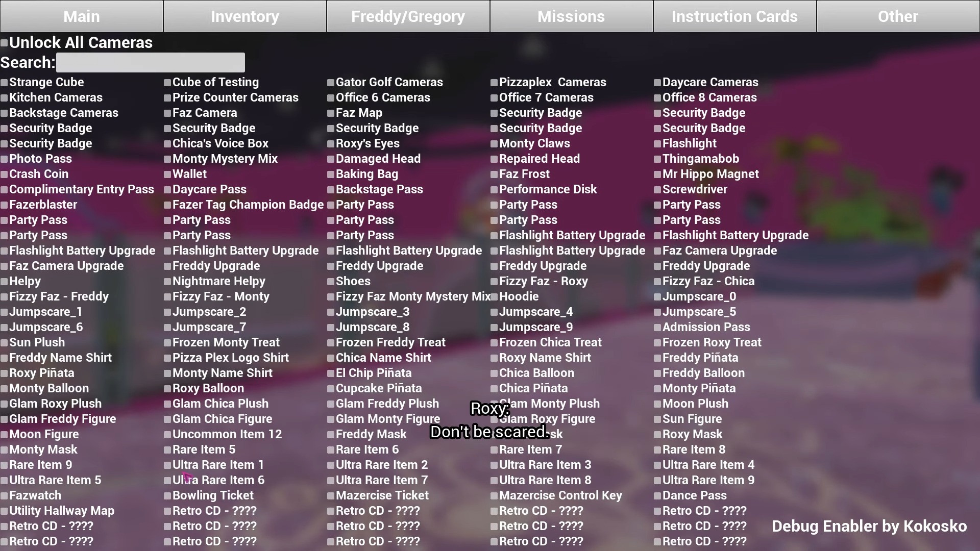Click the Glam Roxy Plush icon
Viewport: 980px width, 551px height.
point(5,404)
